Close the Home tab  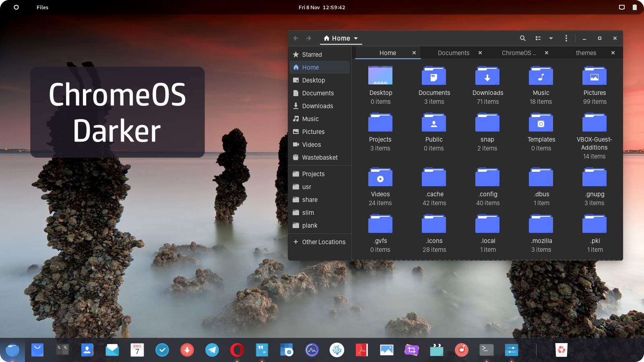(414, 53)
